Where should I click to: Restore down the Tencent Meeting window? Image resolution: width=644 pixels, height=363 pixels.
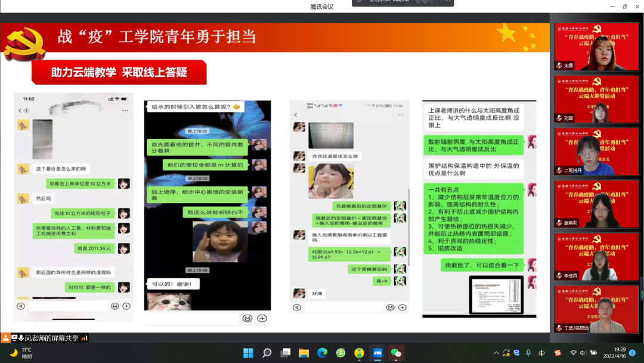(x=624, y=7)
